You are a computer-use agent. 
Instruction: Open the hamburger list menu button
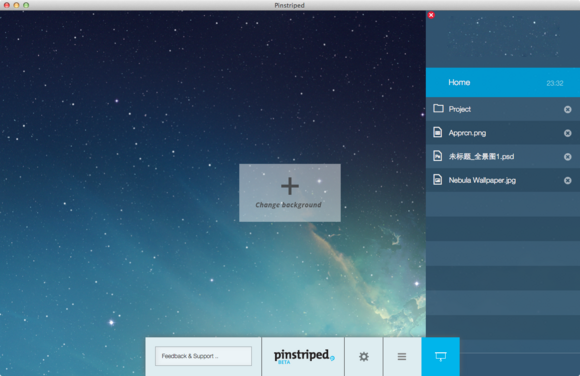(402, 356)
